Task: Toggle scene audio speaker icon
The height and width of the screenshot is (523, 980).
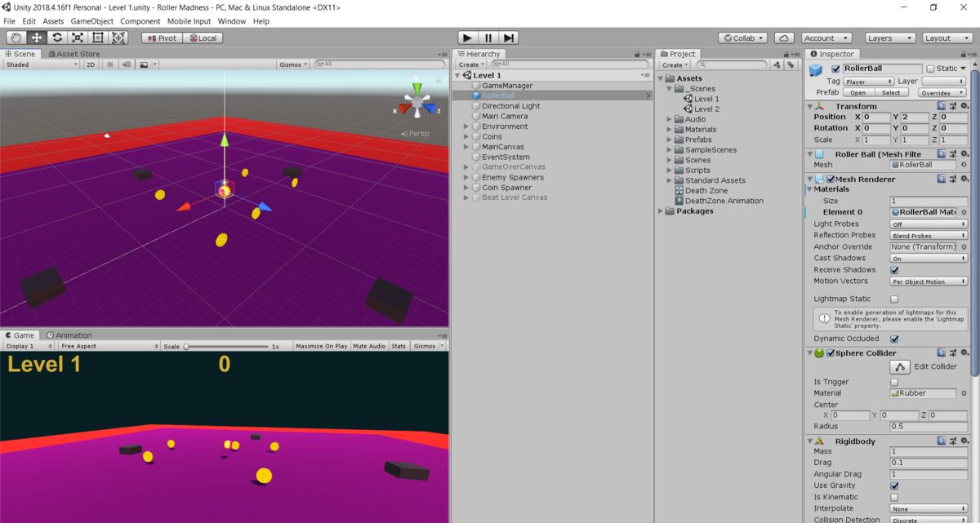Action: (x=126, y=64)
